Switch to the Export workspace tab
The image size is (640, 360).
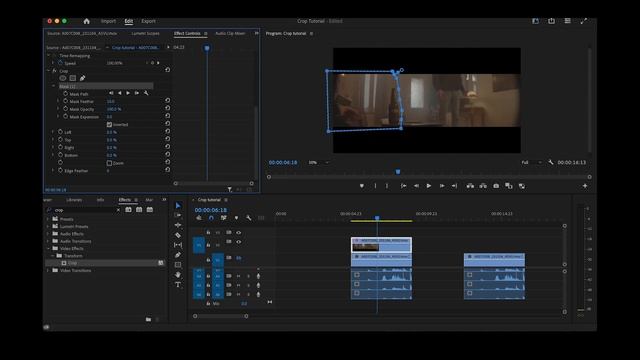(x=148, y=21)
